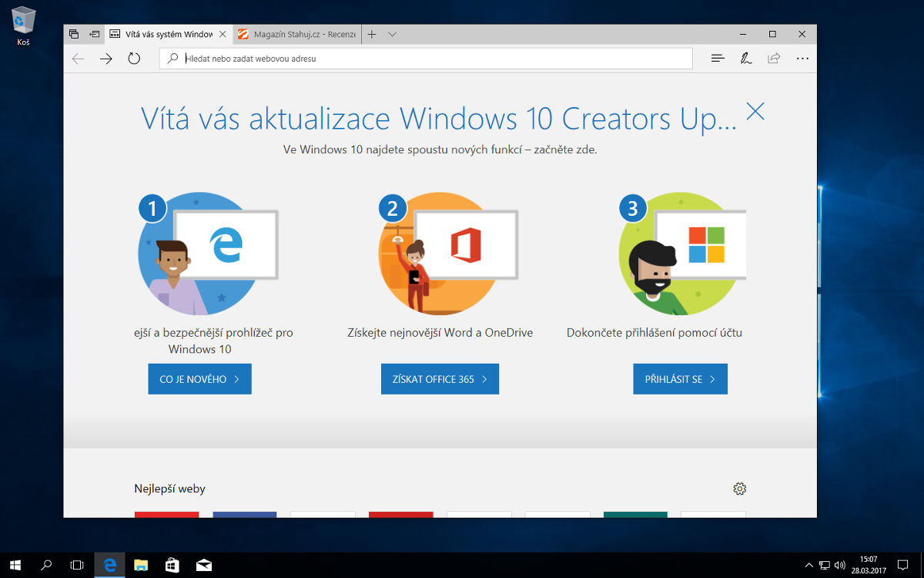Viewport: 924px width, 578px height.
Task: Open clock showing 15:07
Action: 868,565
